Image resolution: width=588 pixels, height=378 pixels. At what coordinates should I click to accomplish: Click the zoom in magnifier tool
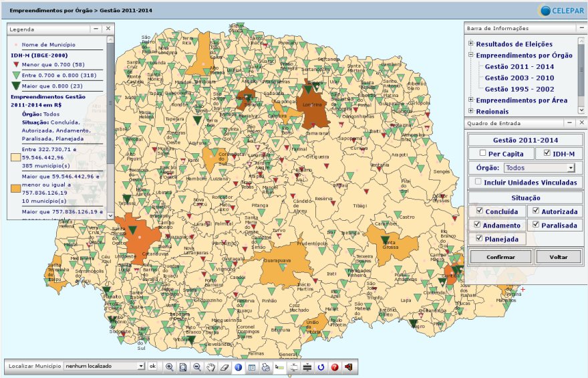pos(170,367)
